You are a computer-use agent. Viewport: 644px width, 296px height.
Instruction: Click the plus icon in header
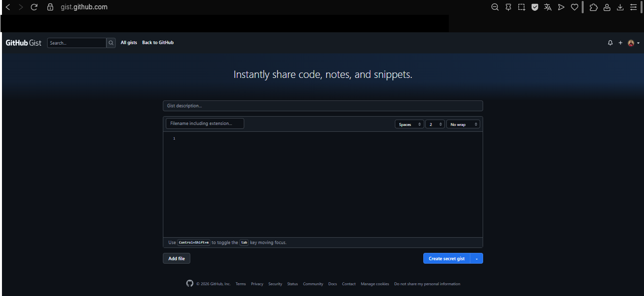coord(620,43)
